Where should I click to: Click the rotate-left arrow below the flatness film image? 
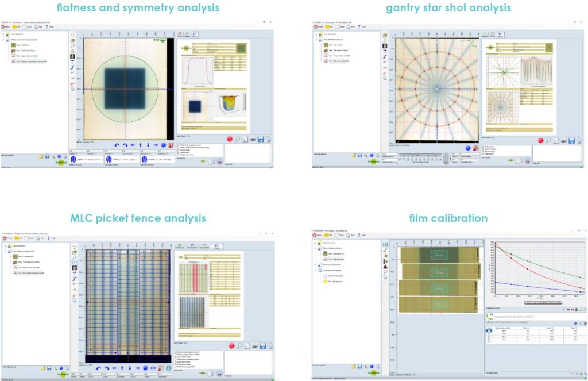point(117,145)
